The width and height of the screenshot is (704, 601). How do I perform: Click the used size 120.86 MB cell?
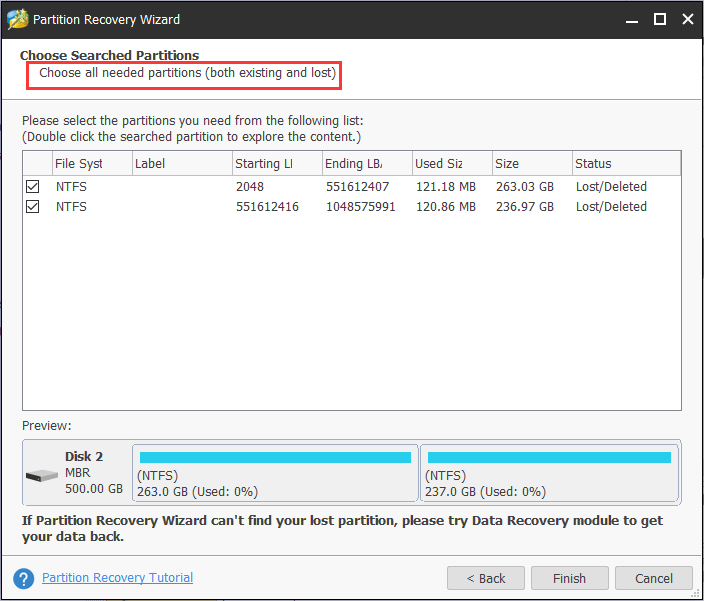tap(445, 207)
